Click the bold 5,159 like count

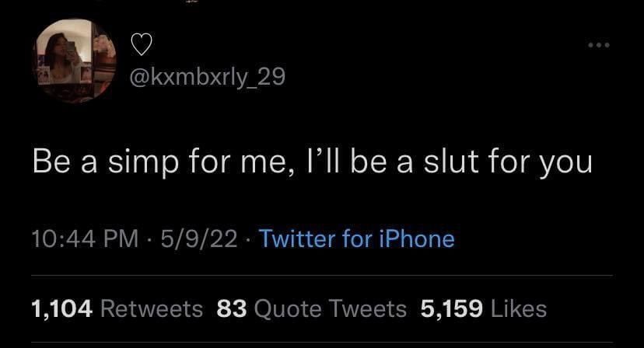pos(451,308)
